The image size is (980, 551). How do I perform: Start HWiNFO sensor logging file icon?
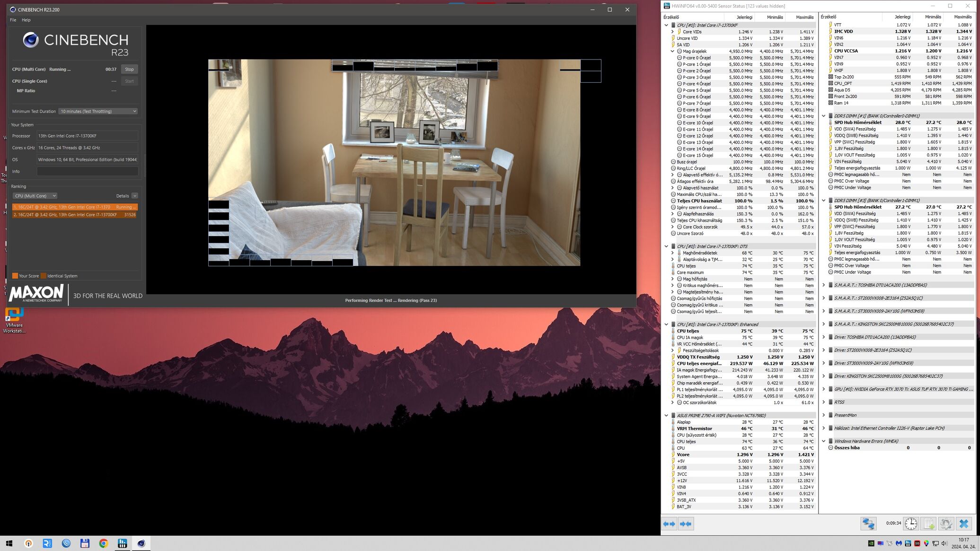928,524
